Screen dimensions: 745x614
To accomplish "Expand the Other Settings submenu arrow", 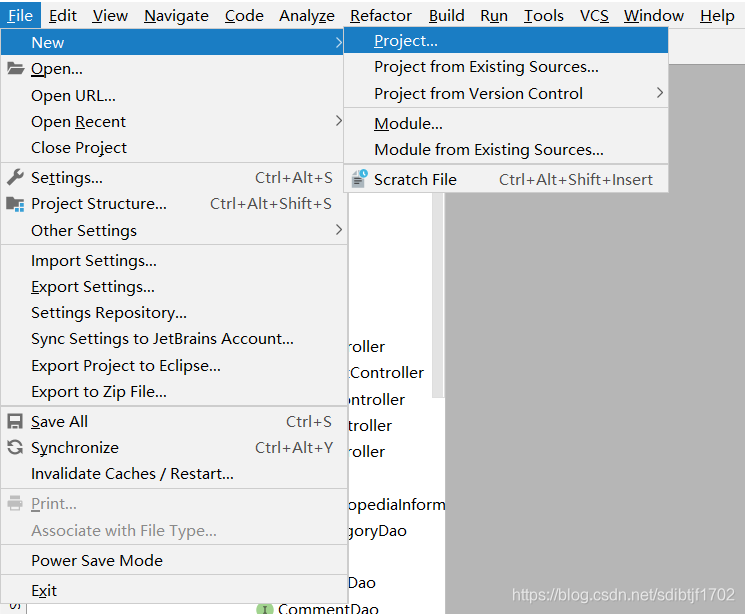I will coord(338,230).
